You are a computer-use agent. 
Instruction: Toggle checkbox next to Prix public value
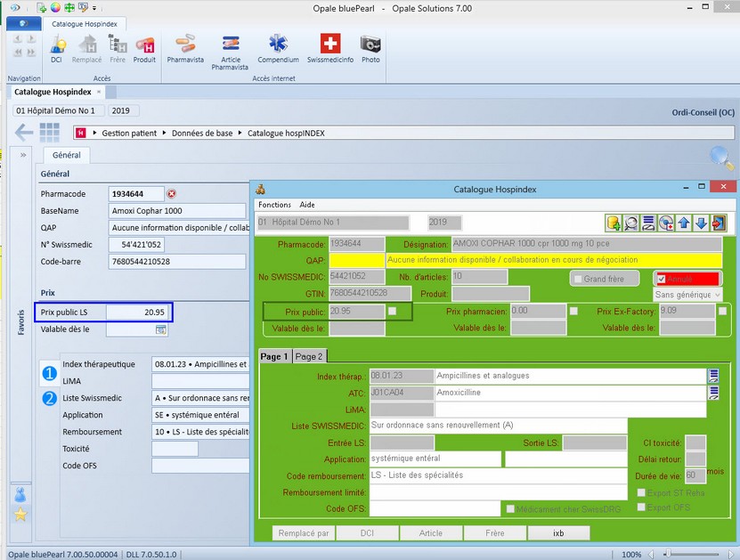click(392, 312)
